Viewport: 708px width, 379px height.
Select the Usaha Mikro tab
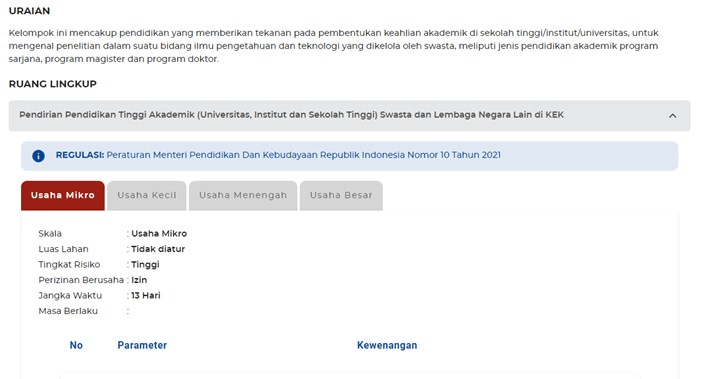coord(63,196)
